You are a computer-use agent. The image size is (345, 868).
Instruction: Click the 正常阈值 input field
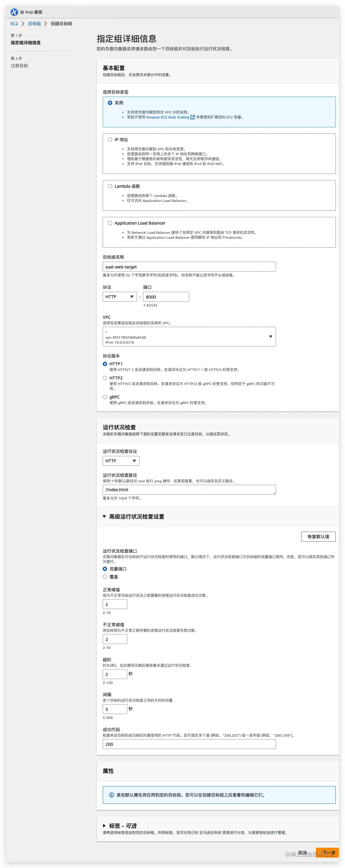[115, 604]
